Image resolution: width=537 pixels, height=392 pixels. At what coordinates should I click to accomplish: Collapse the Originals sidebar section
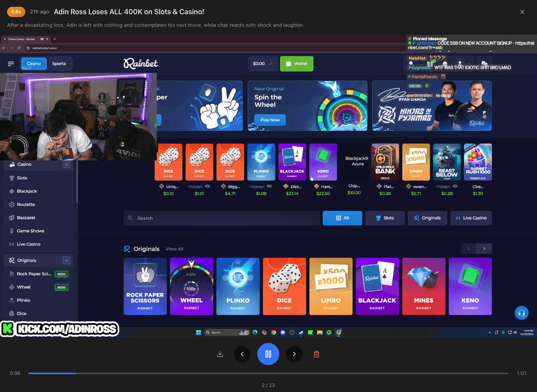click(x=66, y=260)
